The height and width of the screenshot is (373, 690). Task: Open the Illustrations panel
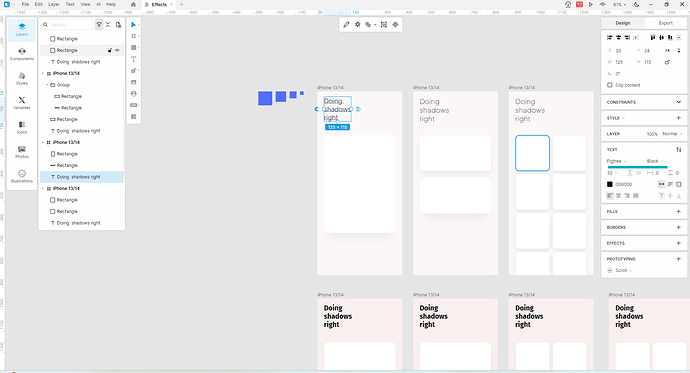(x=22, y=176)
